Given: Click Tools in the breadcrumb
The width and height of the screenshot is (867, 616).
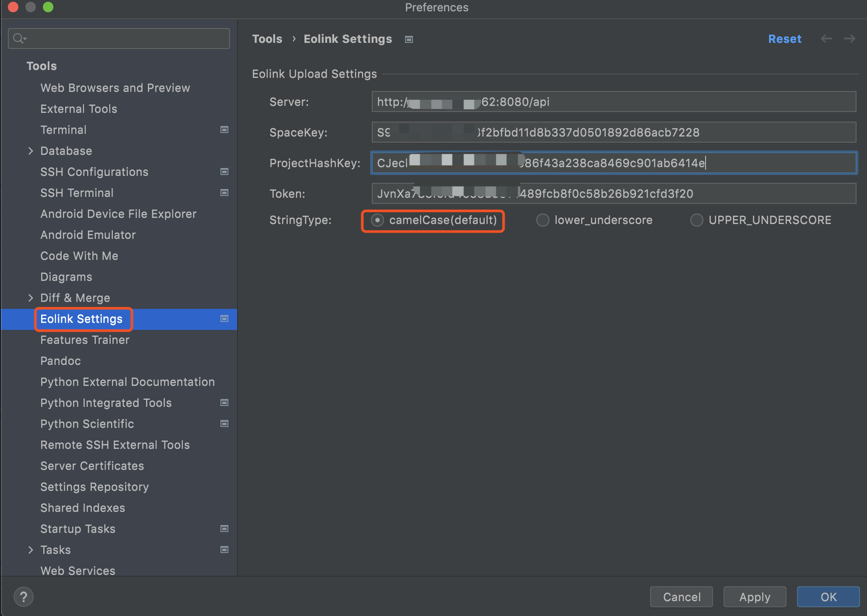Looking at the screenshot, I should click(x=267, y=39).
